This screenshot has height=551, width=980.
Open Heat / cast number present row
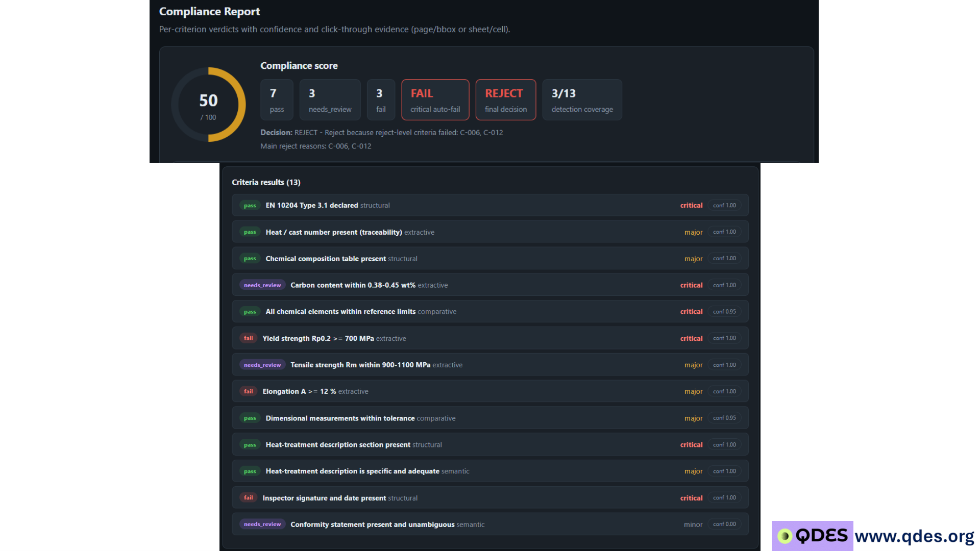[x=490, y=232]
